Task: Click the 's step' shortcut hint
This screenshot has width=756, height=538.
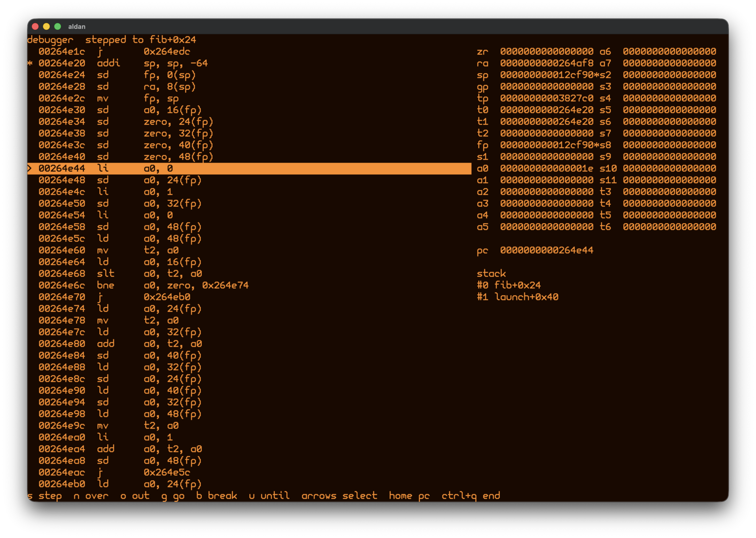Action: click(x=45, y=496)
